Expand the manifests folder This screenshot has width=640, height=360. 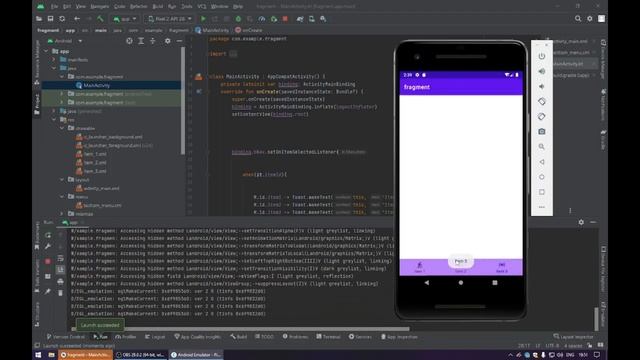[x=54, y=60]
